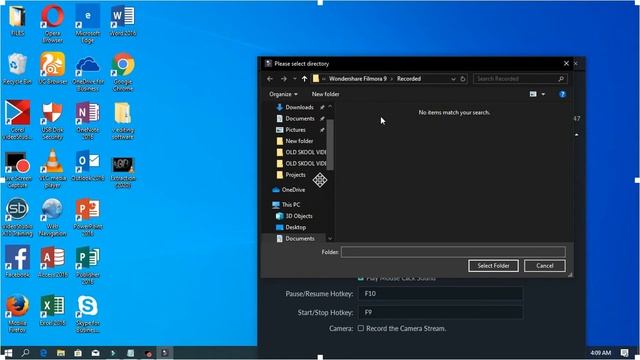The width and height of the screenshot is (640, 360).
Task: Select Wondershare Filmora 9 in the breadcrumb
Action: (358, 79)
